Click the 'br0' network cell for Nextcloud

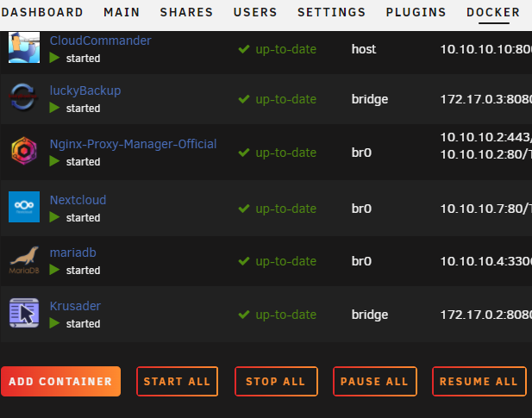[x=361, y=209]
